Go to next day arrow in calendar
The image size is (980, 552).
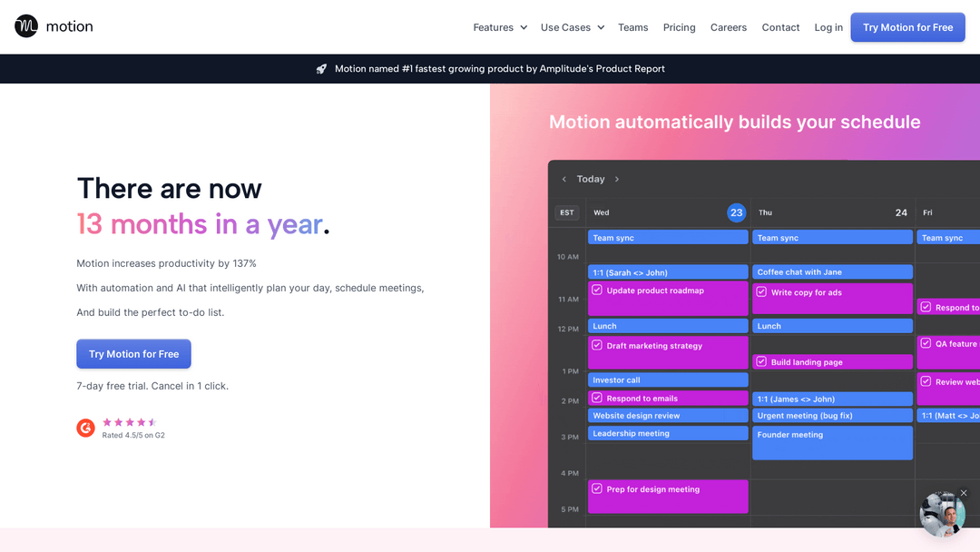click(617, 179)
